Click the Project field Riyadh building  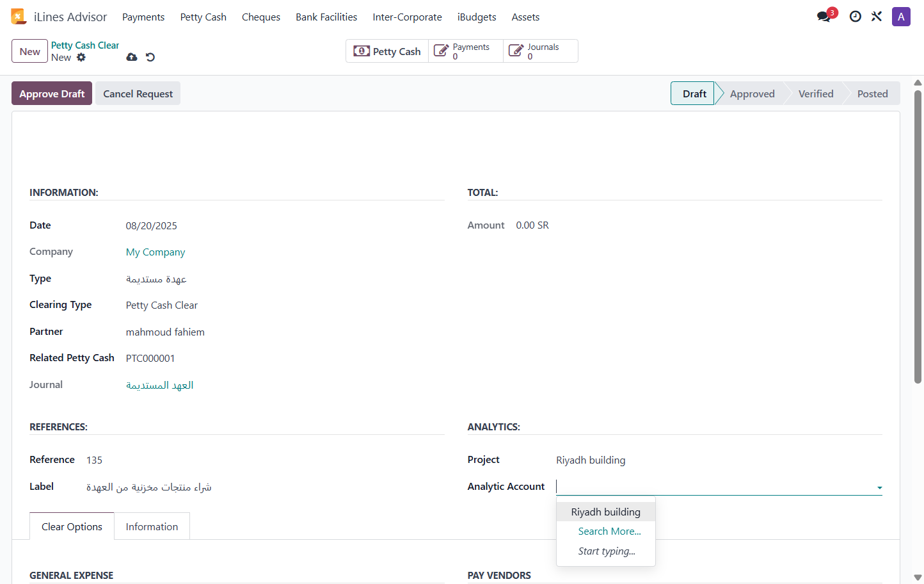pos(591,460)
